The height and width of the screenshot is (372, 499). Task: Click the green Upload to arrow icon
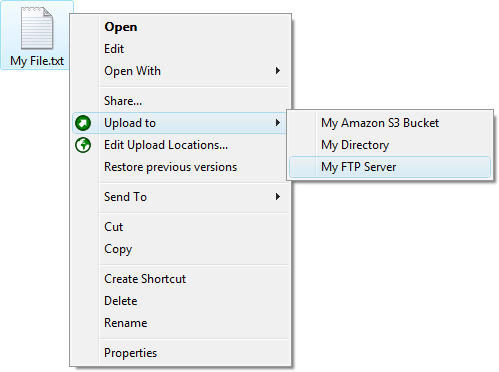coord(83,123)
